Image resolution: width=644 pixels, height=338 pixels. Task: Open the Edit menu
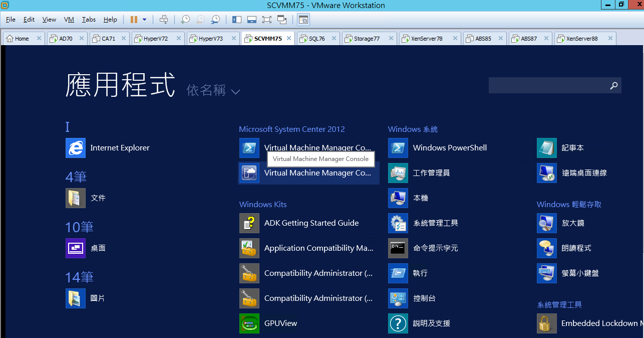pos(29,20)
